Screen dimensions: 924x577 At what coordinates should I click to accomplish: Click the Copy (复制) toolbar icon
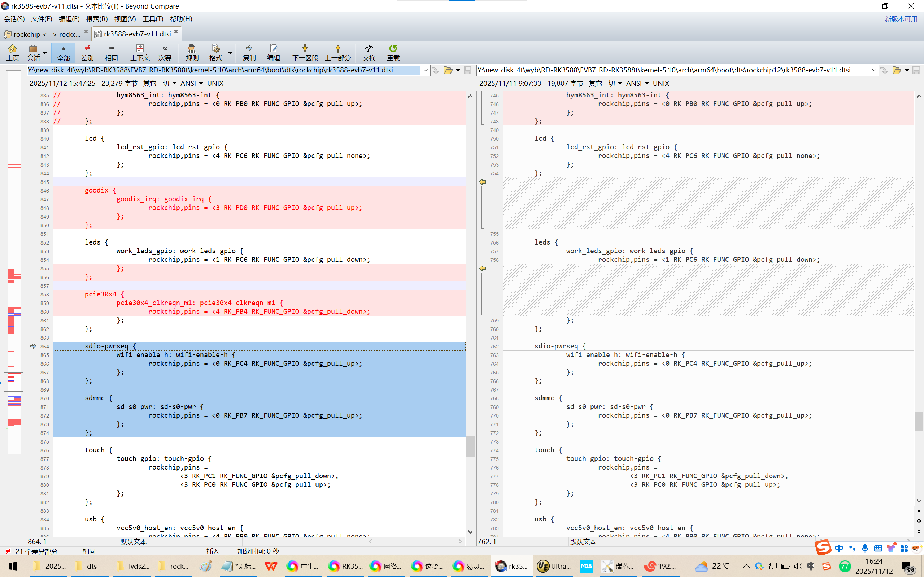pyautogui.click(x=249, y=52)
